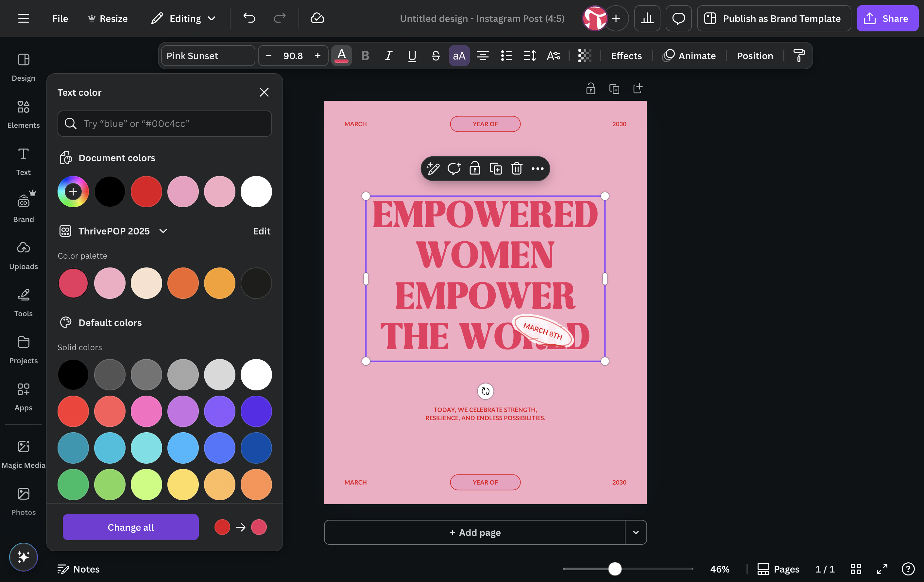Open the analytics bar chart icon
Screen dimensions: 924x582
click(x=647, y=18)
